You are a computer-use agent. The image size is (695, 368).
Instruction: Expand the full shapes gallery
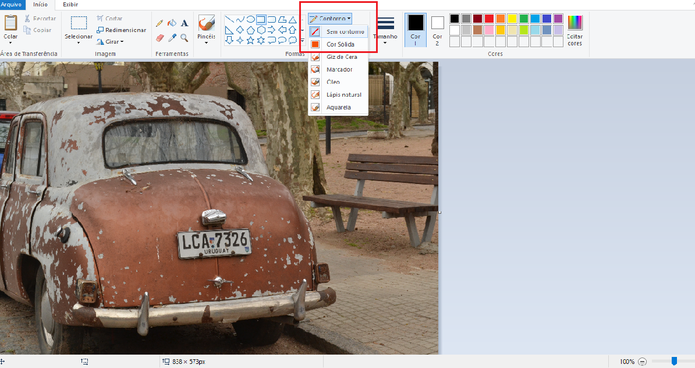[302, 41]
